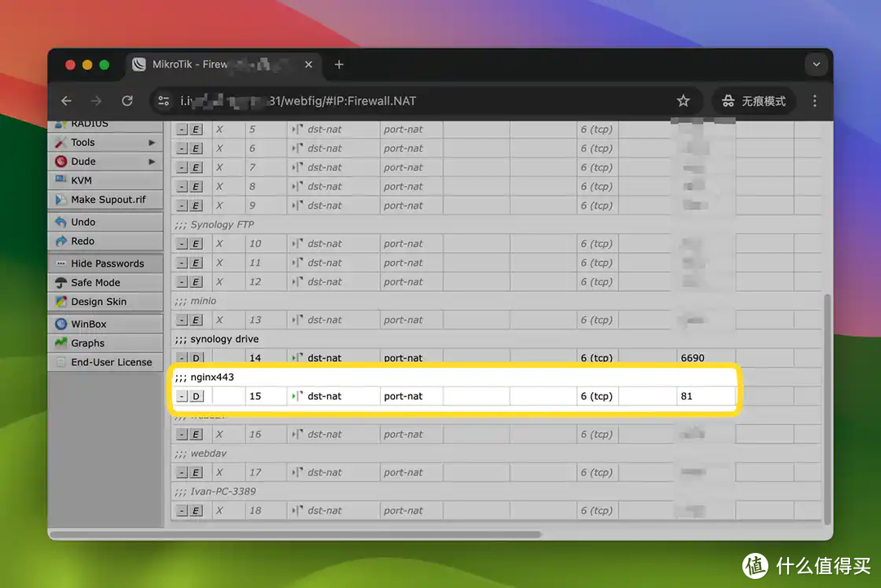
Task: Click the WinBox download icon
Action: [x=60, y=324]
